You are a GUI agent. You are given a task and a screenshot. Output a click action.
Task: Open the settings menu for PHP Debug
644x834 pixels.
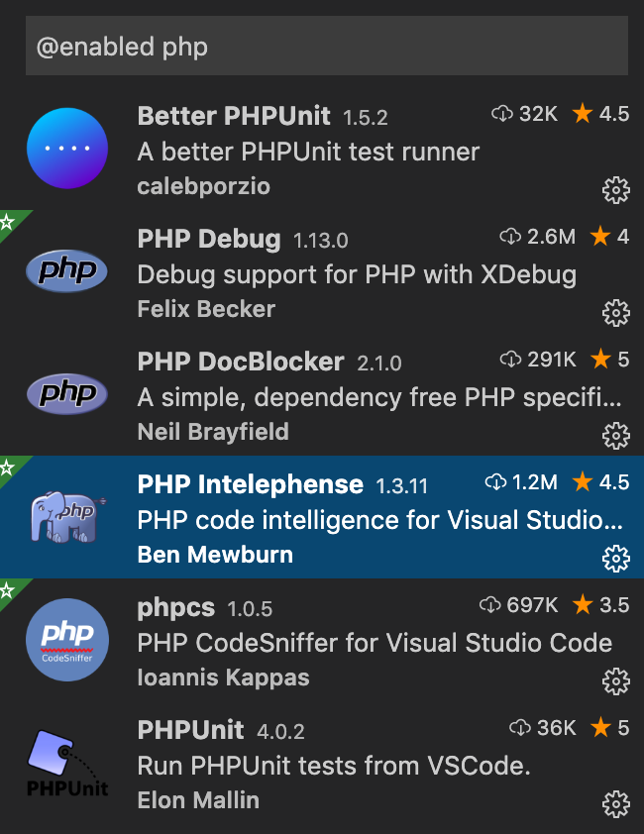point(616,313)
